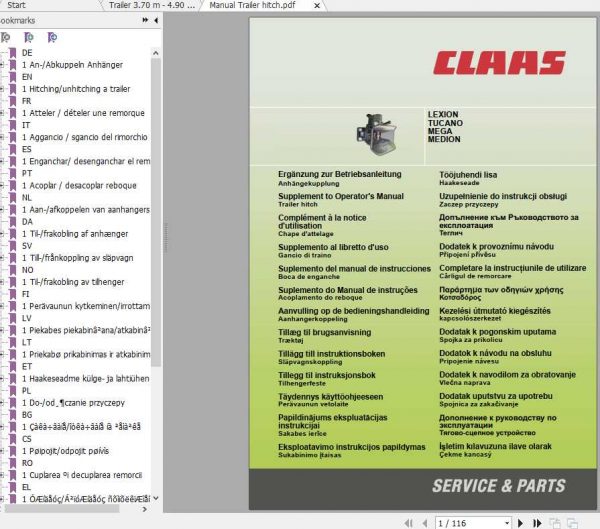
Task: Click bookmark icon next to CS
Action: click(13, 439)
